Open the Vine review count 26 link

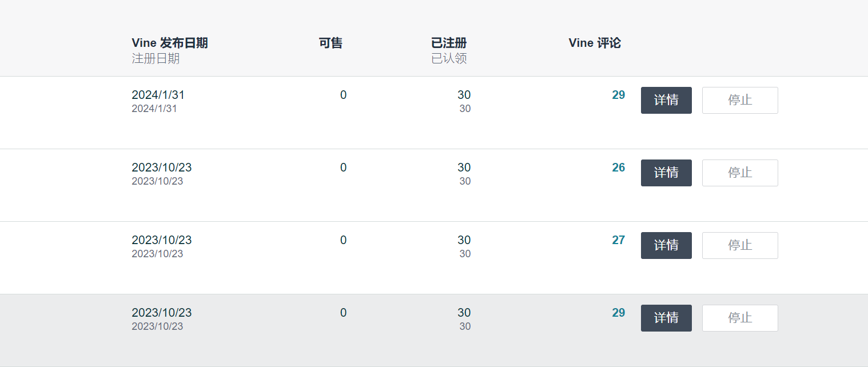(618, 167)
